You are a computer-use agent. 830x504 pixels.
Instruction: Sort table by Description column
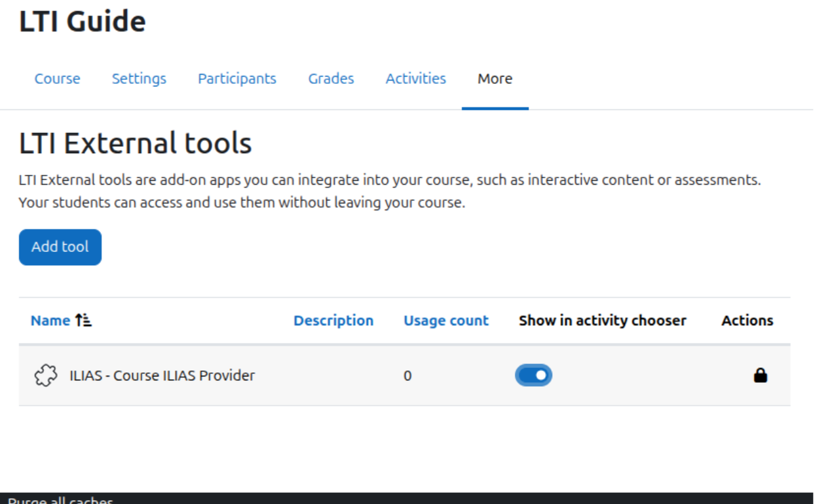333,320
